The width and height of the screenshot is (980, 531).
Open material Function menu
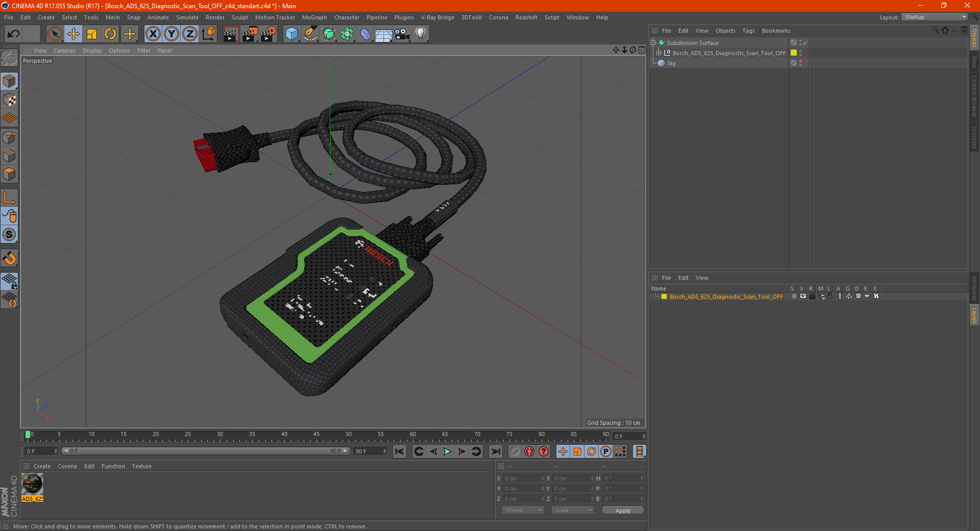click(x=113, y=466)
